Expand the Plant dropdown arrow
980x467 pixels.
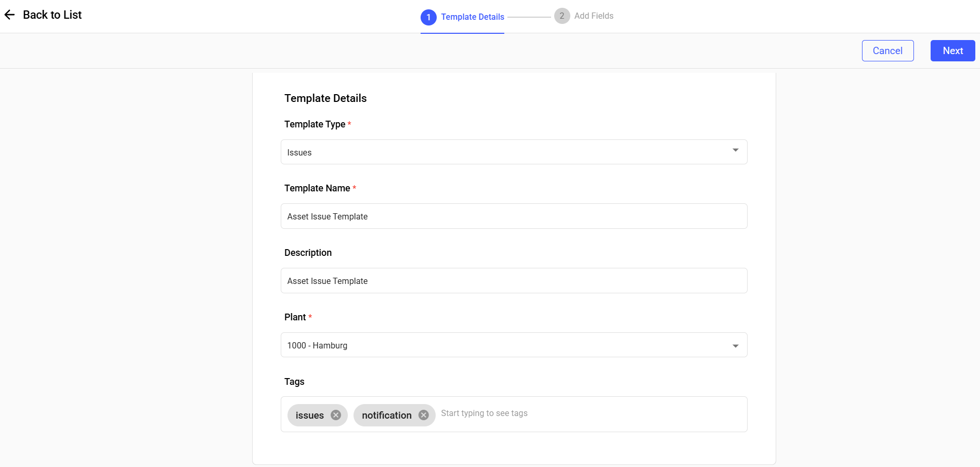click(x=735, y=346)
